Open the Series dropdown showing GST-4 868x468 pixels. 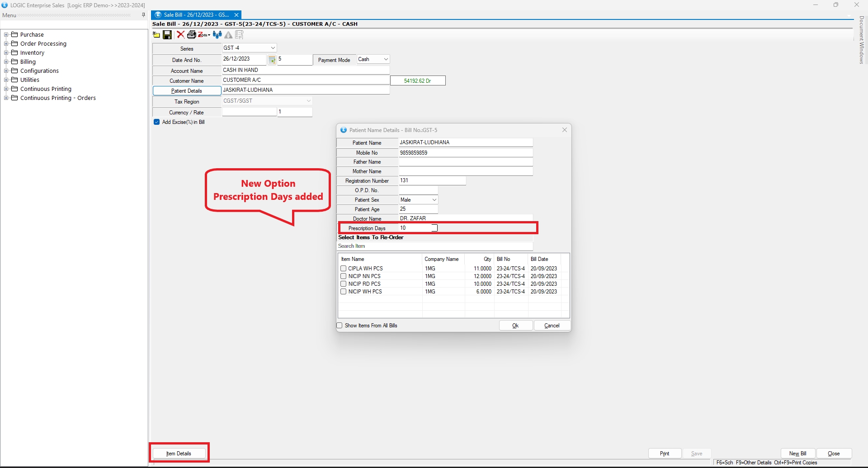[273, 48]
